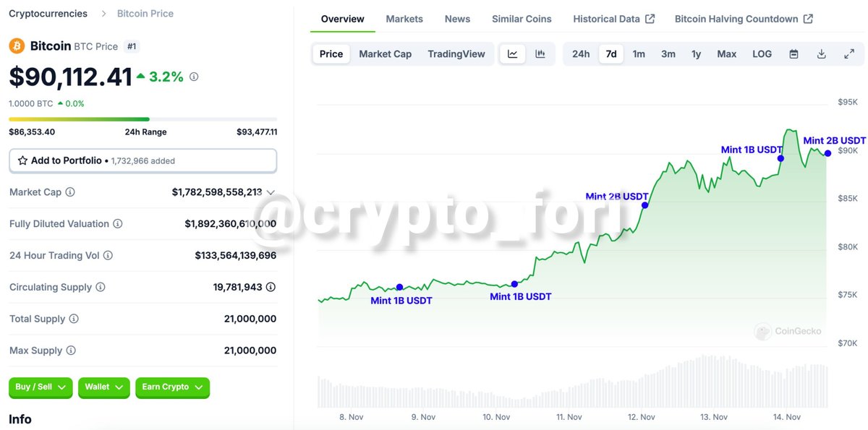Click 24 Hour Trading Vol info icon
Screen dimensions: 868x430
pos(108,255)
